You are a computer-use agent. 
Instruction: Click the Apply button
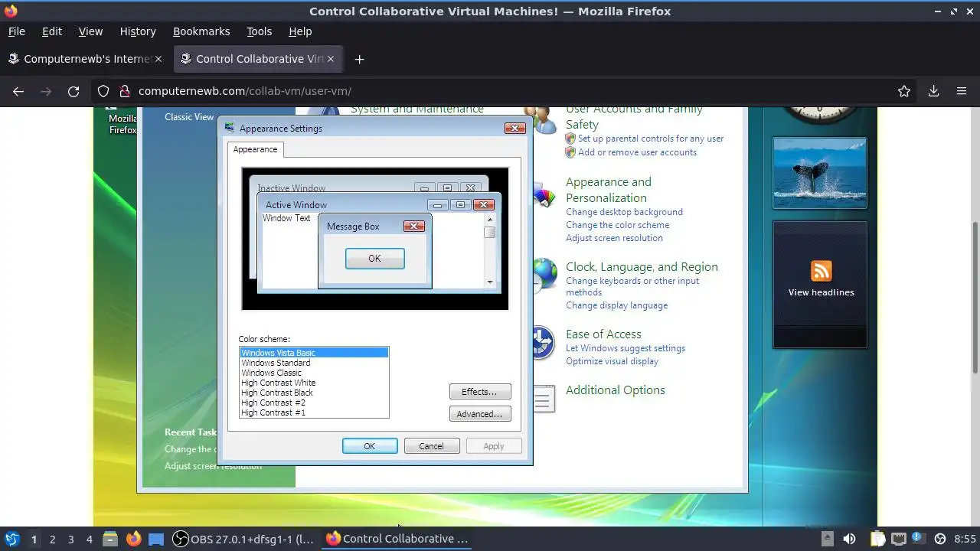(x=494, y=446)
